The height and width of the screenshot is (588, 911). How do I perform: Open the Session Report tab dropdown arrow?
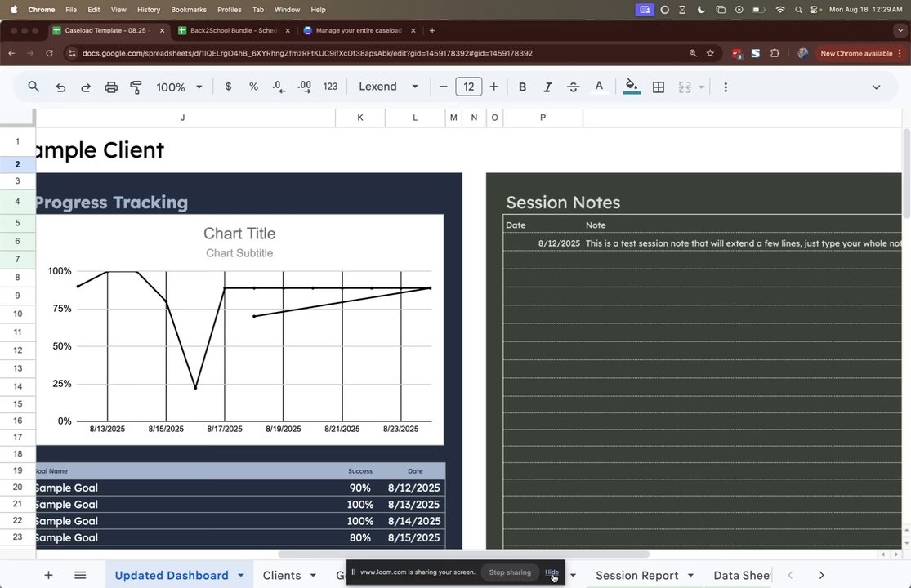(x=690, y=575)
